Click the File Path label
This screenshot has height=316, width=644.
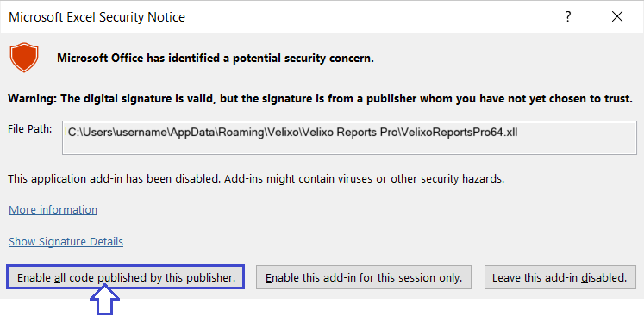tap(30, 129)
